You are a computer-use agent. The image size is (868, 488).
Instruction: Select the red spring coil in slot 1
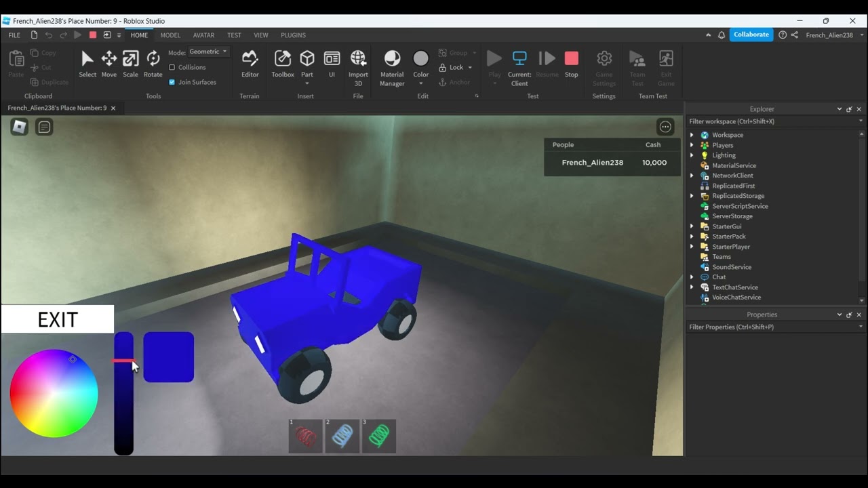(x=305, y=436)
